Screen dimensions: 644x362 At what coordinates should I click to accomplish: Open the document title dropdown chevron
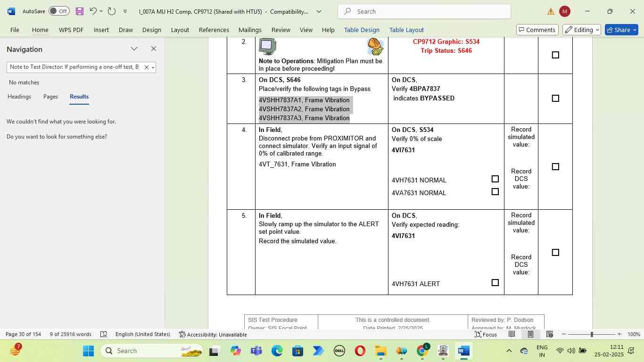point(319,11)
